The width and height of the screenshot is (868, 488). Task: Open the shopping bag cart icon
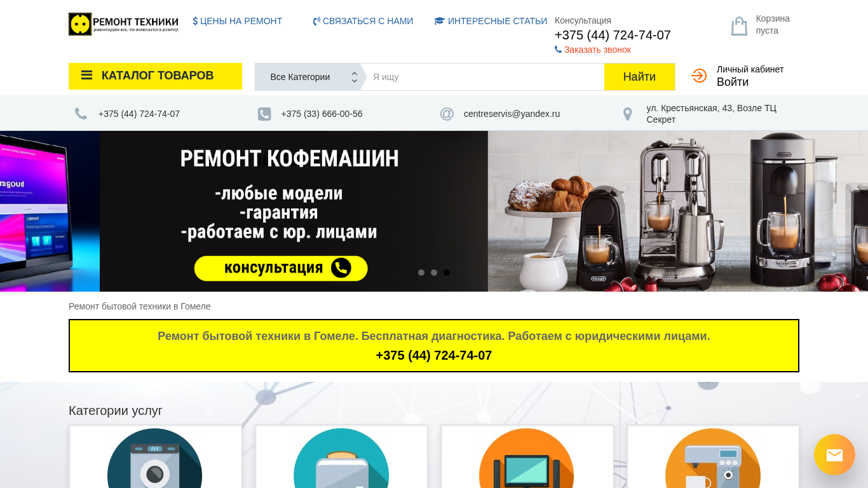pos(739,26)
